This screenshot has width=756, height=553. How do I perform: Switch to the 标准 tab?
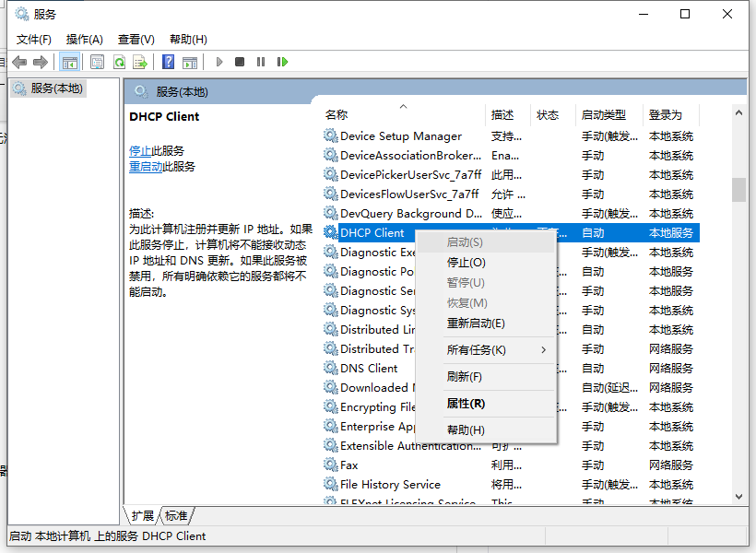pyautogui.click(x=176, y=515)
